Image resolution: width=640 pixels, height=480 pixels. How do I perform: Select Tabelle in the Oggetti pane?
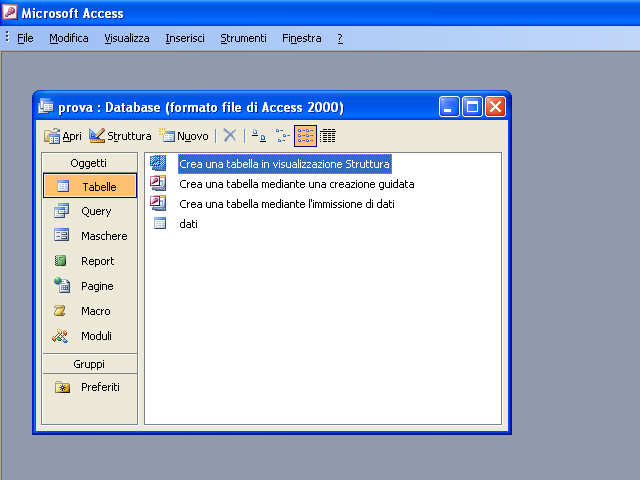tap(90, 186)
